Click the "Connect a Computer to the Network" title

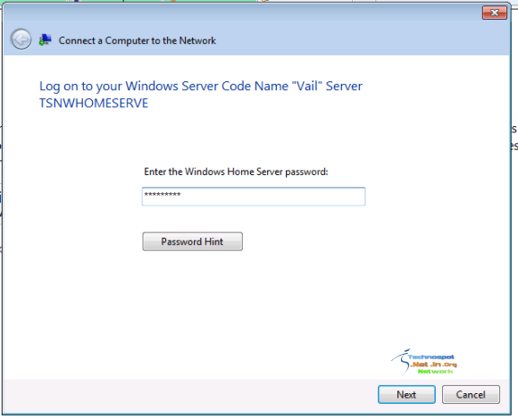138,40
